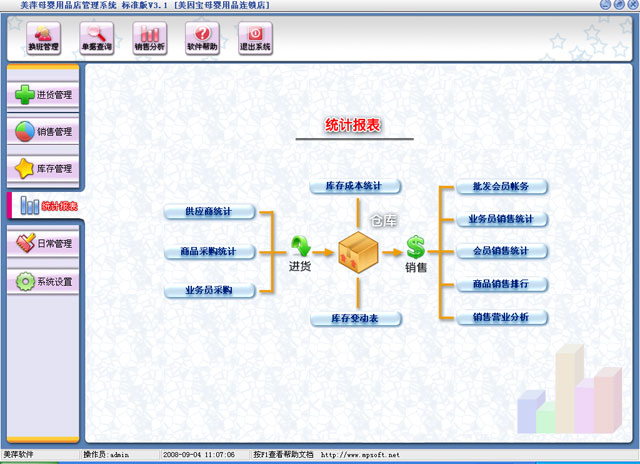
Task: Open the 商品采购统计 report
Action: click(209, 252)
